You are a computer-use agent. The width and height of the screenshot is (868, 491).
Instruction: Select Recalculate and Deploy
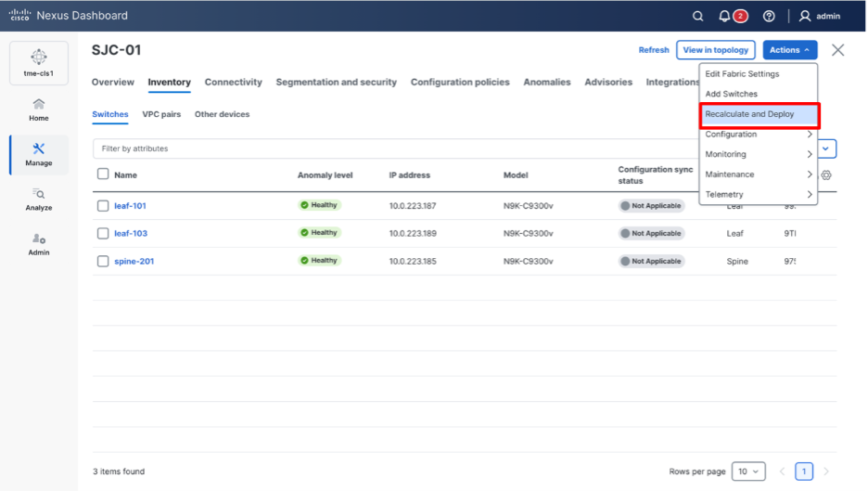pos(759,114)
